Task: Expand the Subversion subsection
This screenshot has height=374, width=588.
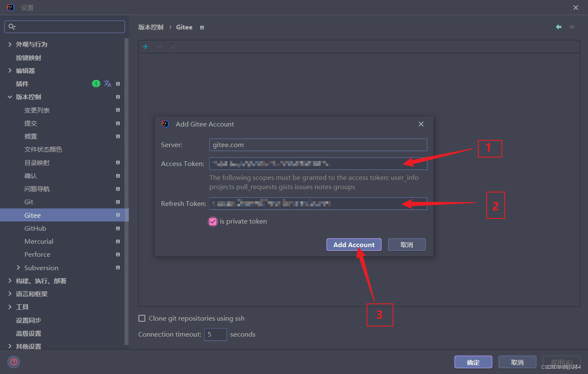Action: (18, 268)
